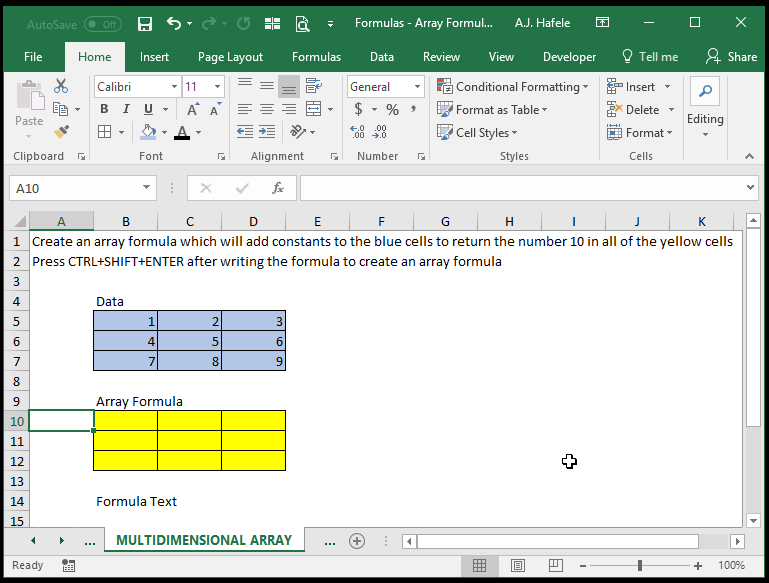Toggle Italic formatting
The width and height of the screenshot is (769, 583).
click(126, 109)
